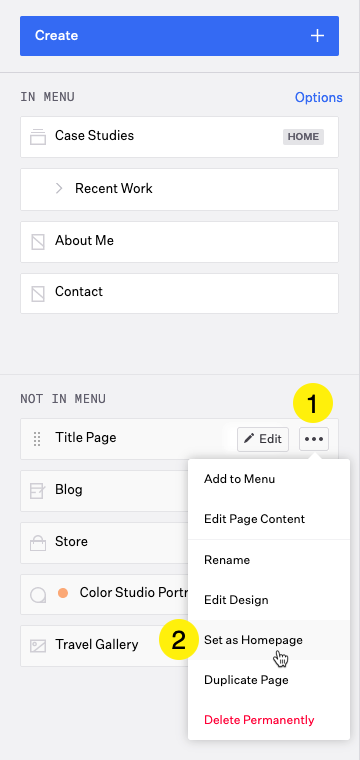Click the Contact page icon
Screen dimensions: 360x760
point(38,293)
